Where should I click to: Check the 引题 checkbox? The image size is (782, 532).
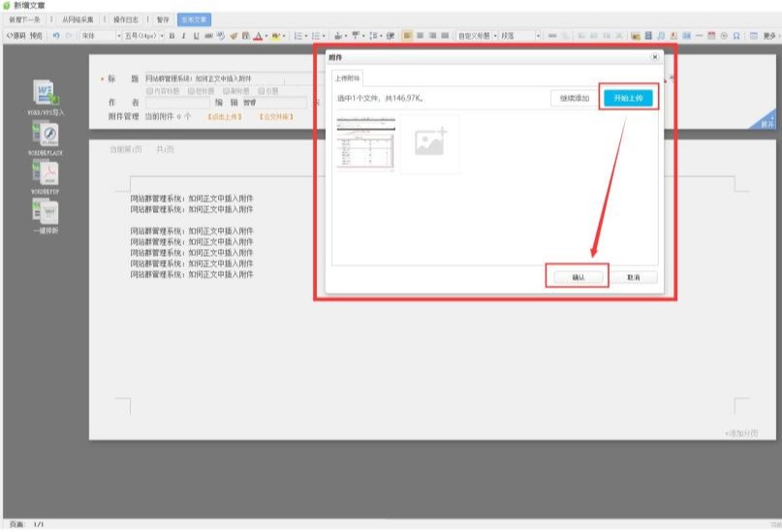[x=262, y=91]
